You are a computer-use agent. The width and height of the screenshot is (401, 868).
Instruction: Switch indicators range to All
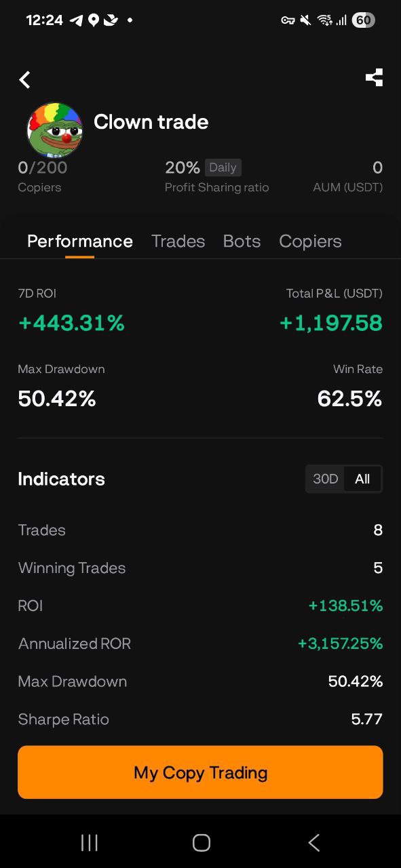362,479
